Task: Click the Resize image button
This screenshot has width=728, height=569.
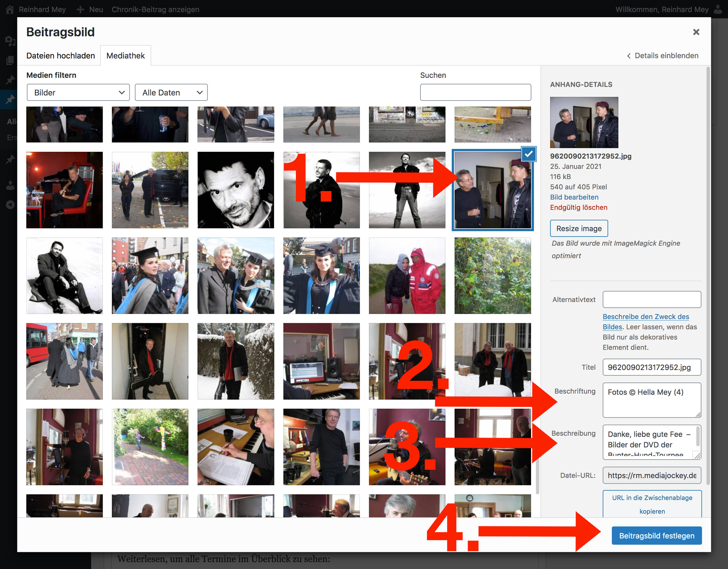Action: [579, 228]
